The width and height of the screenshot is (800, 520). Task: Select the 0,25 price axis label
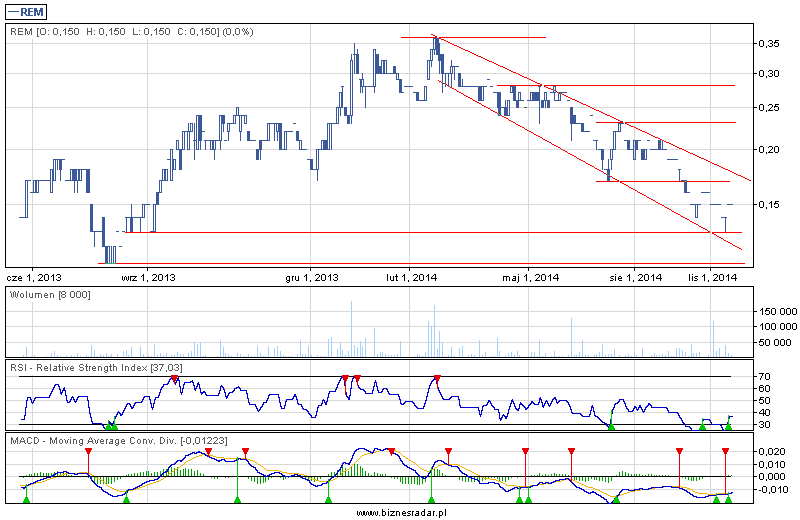(x=769, y=107)
